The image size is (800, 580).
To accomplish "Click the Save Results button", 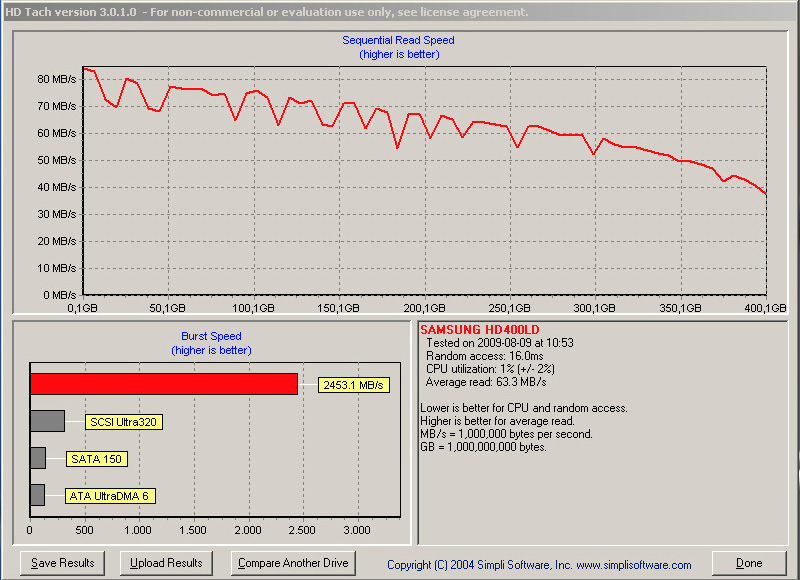I will pyautogui.click(x=62, y=563).
